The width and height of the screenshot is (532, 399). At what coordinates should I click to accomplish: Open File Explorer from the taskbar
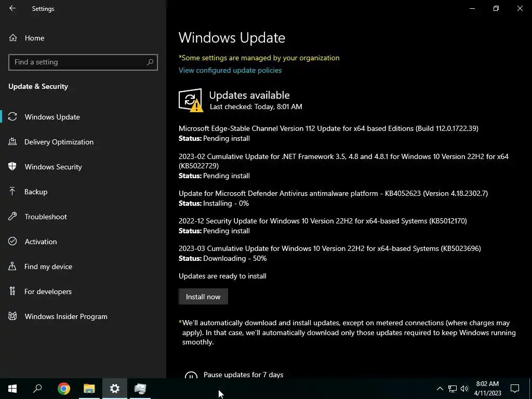pyautogui.click(x=89, y=389)
